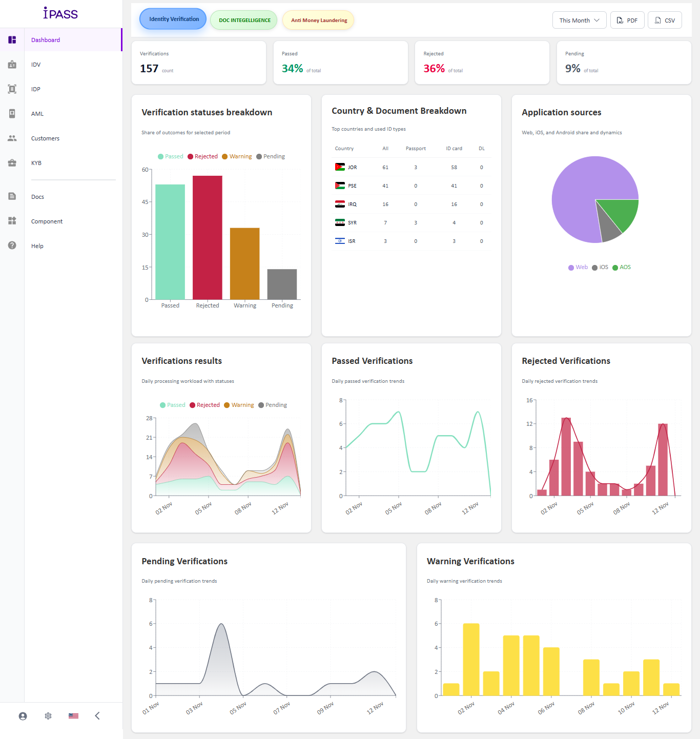700x739 pixels.
Task: Switch to the DOC INTEGELLIGENCE tab
Action: pos(244,20)
